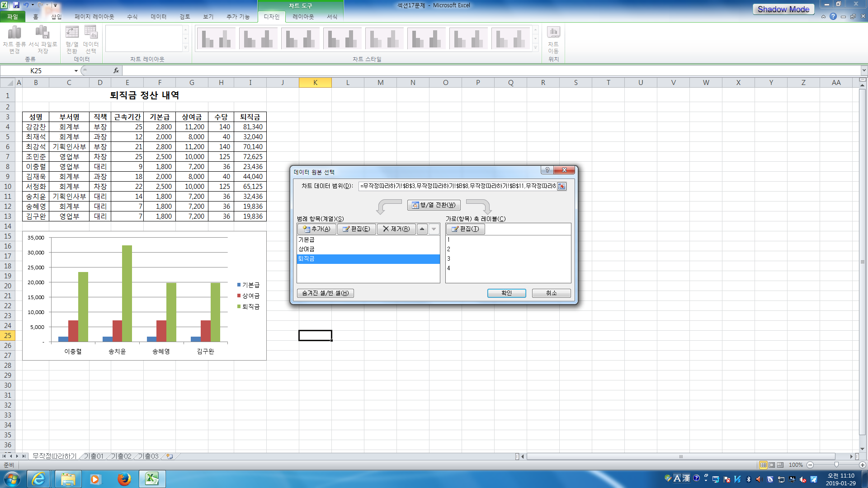Select 상여금 series in legend entries list

(x=307, y=249)
